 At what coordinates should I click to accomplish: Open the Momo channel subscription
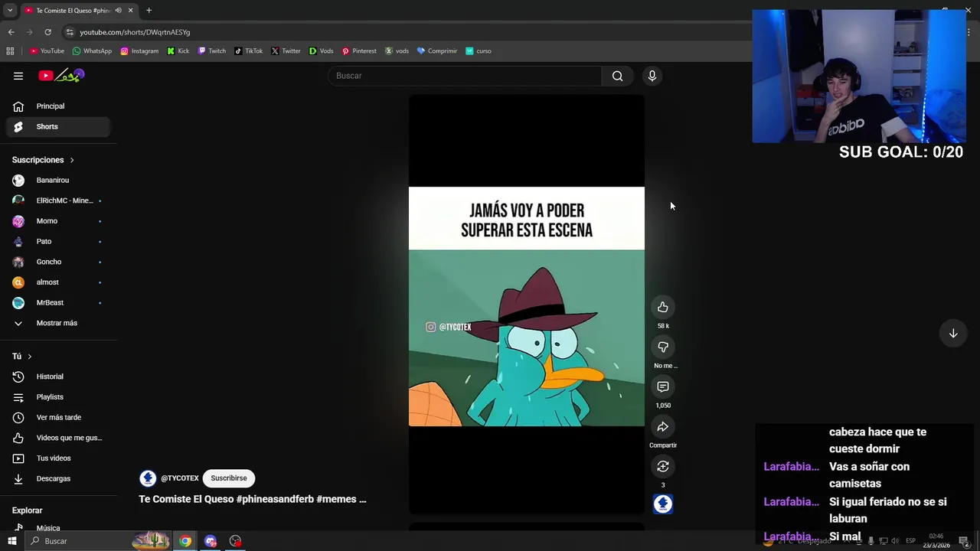coord(60,221)
